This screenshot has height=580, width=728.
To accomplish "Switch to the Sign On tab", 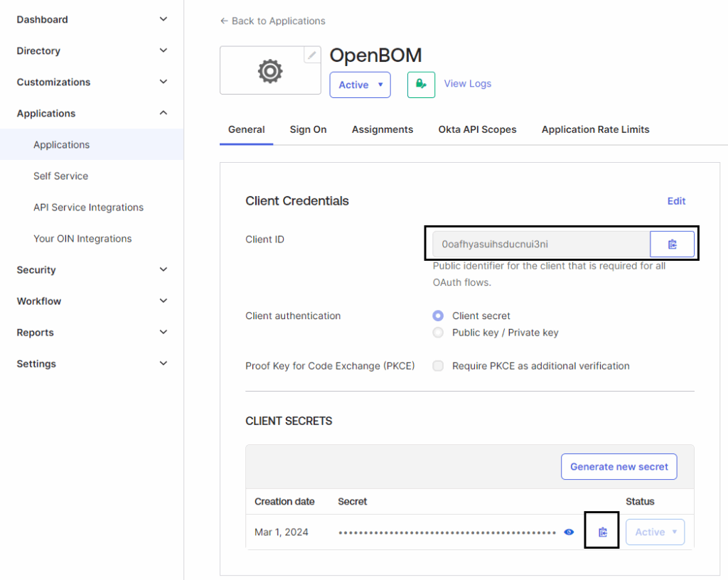I will pos(309,129).
